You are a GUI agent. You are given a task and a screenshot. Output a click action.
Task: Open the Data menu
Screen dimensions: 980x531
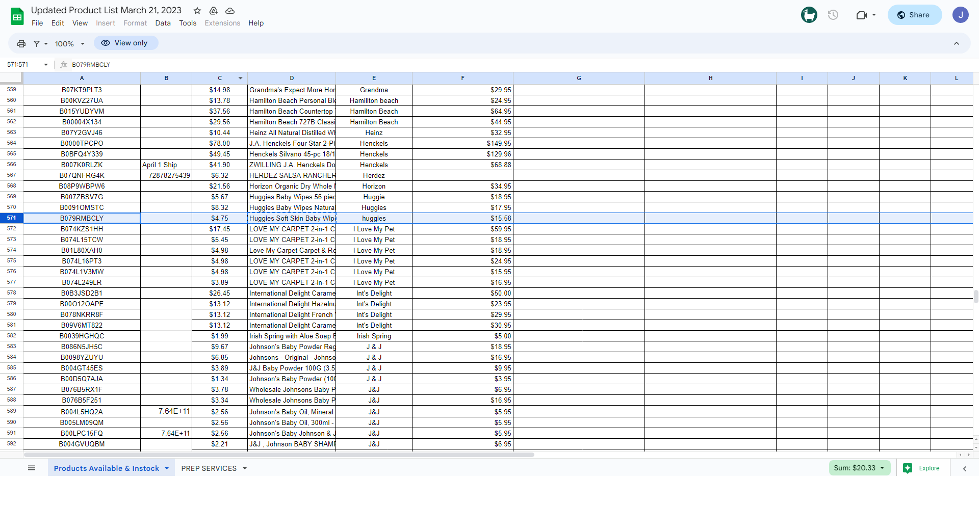(x=163, y=23)
